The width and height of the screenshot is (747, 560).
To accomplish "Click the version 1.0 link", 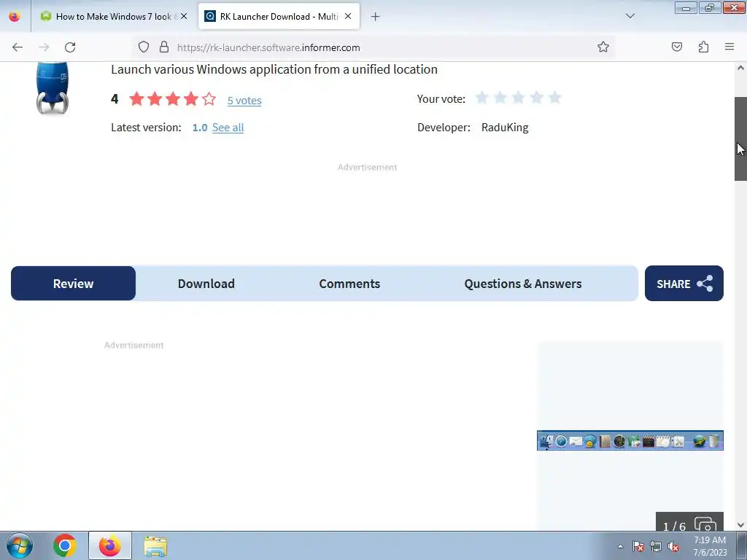I will click(200, 128).
